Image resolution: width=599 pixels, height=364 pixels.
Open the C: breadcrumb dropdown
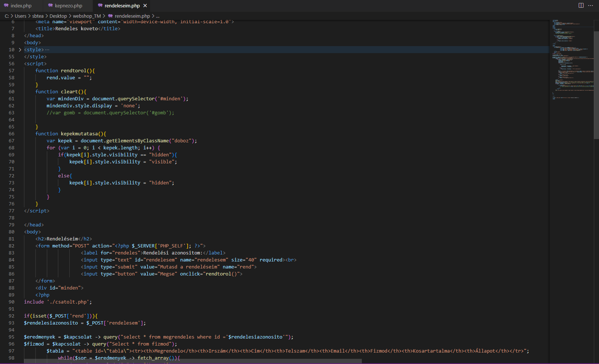[x=7, y=16]
